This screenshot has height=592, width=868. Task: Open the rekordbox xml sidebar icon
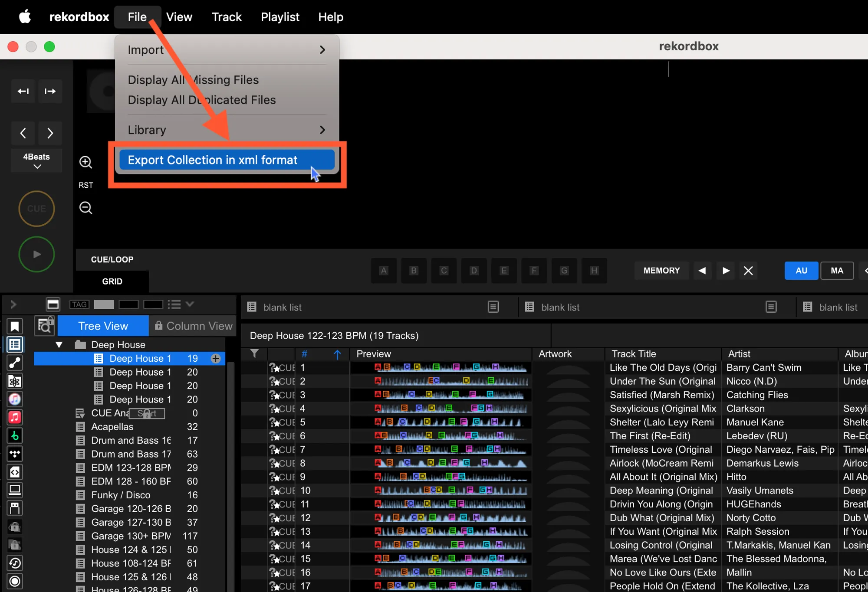15,472
